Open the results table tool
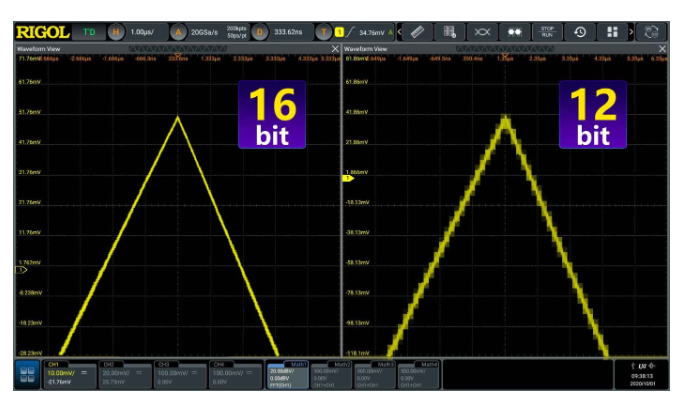 pos(450,32)
